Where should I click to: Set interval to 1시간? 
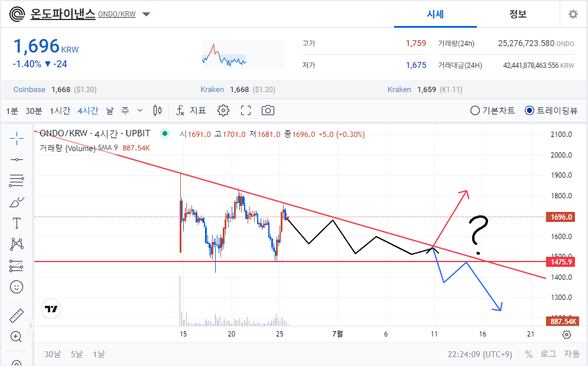(x=60, y=111)
